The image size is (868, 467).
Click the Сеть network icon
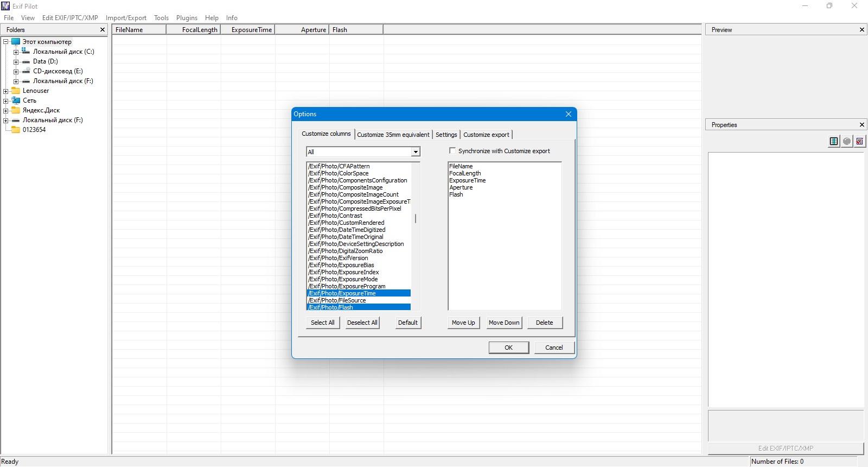16,100
